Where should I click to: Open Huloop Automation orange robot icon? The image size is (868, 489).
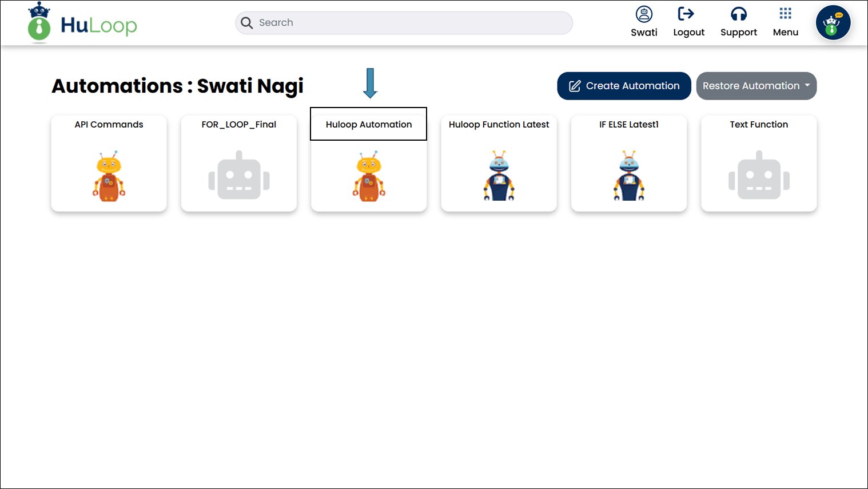369,176
